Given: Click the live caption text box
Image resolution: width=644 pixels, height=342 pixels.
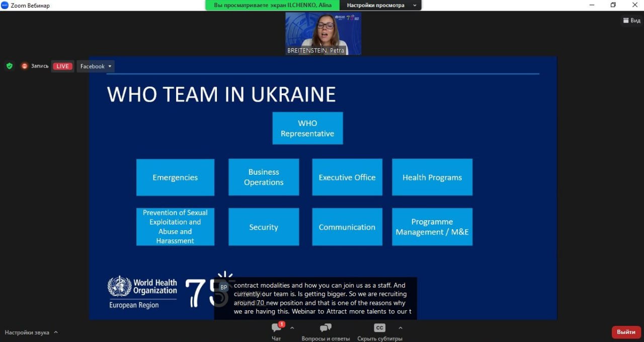Looking at the screenshot, I should coord(315,298).
